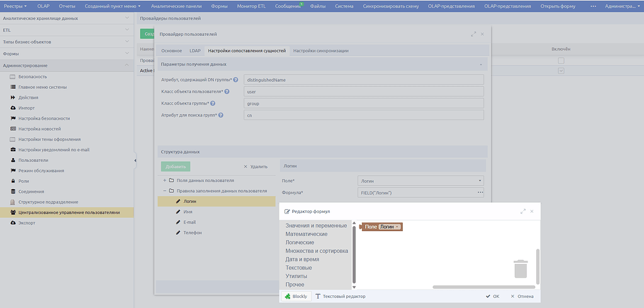Toggle Включён checkbox in Active row
The image size is (644, 308).
point(561,71)
